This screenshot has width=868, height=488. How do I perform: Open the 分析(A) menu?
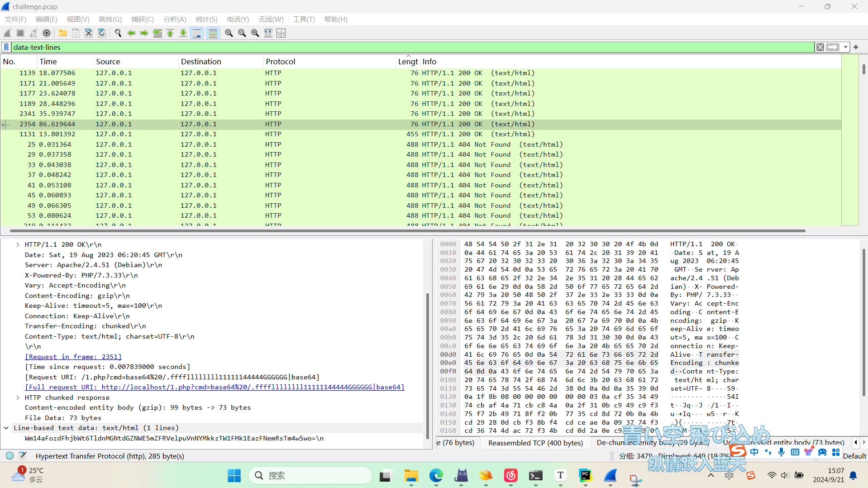click(x=175, y=19)
